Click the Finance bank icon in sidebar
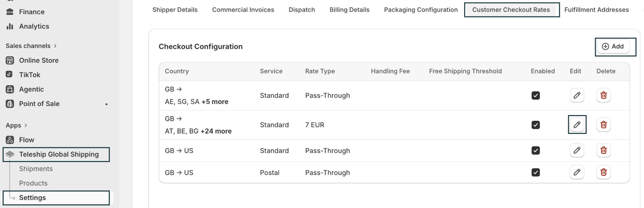644x208 pixels. pyautogui.click(x=10, y=12)
